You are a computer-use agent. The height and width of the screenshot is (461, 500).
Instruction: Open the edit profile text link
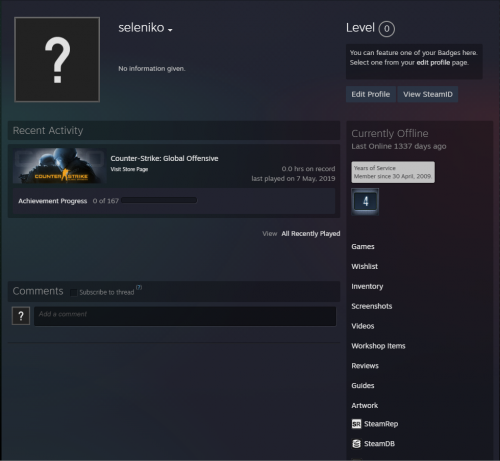click(x=433, y=63)
